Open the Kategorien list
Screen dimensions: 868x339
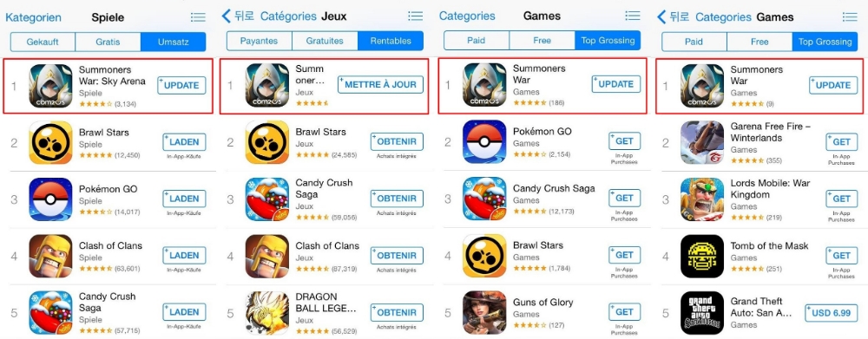coord(33,17)
